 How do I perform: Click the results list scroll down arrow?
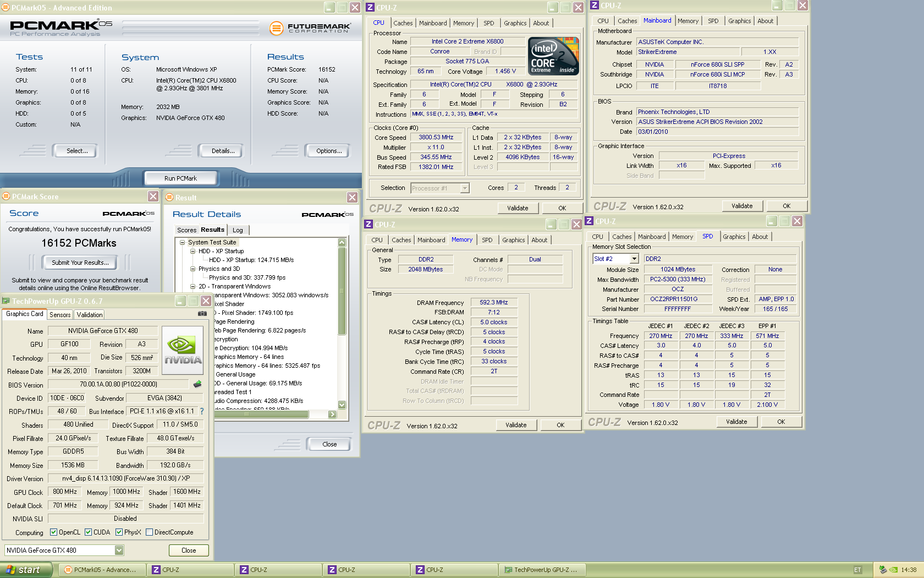click(x=342, y=405)
